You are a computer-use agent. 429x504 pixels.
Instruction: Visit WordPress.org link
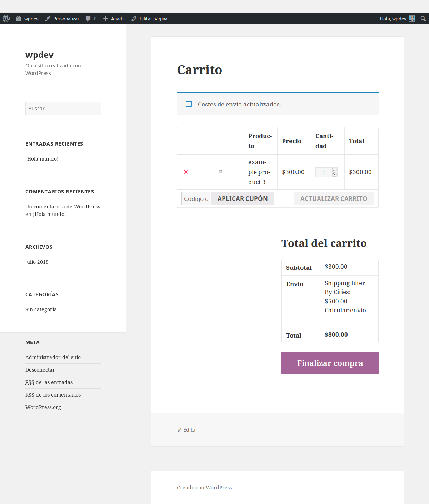coord(43,407)
